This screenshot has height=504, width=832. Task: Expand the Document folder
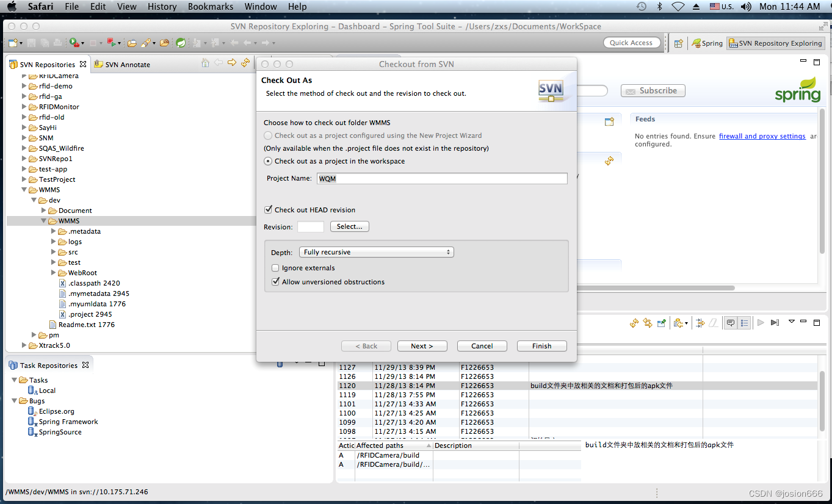tap(44, 211)
